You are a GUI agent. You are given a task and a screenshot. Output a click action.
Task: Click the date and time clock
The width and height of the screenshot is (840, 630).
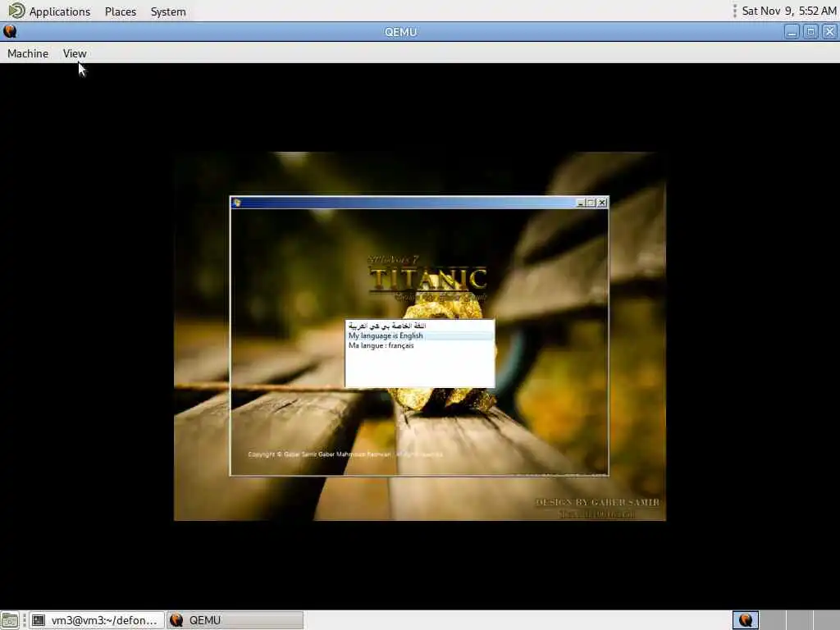(x=788, y=11)
